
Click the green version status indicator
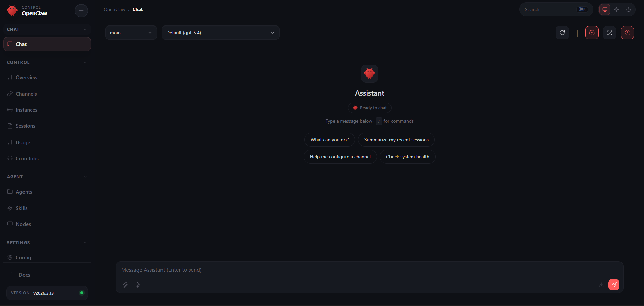tap(82, 293)
